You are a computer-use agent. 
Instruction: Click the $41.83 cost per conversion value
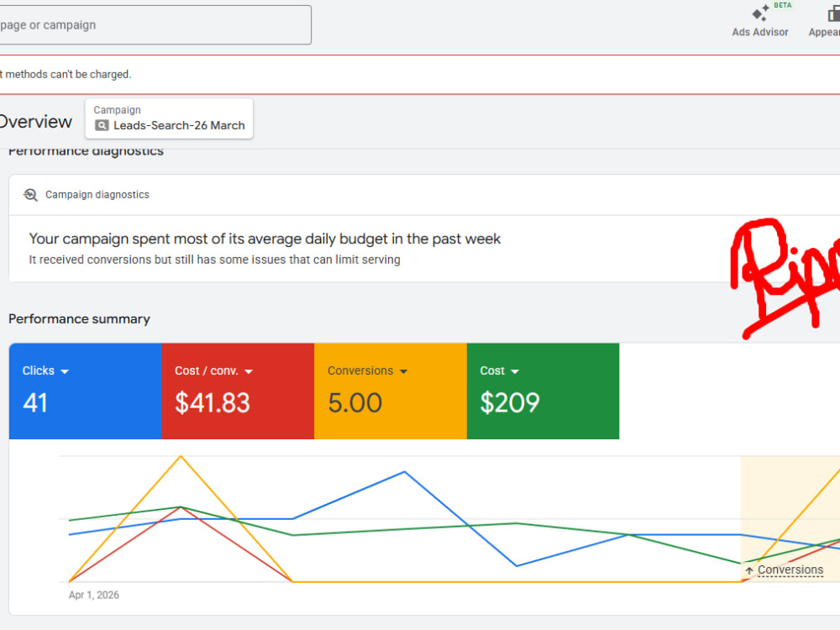213,403
